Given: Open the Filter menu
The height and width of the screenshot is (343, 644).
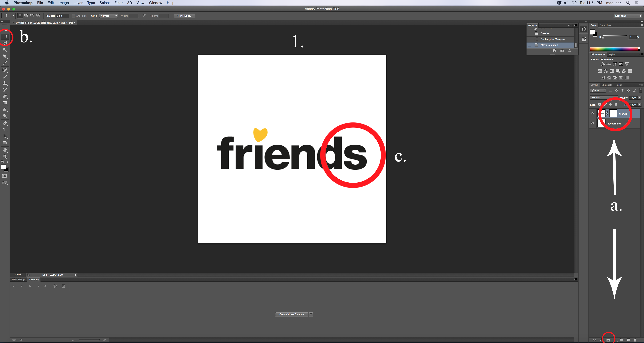Looking at the screenshot, I should (x=118, y=3).
